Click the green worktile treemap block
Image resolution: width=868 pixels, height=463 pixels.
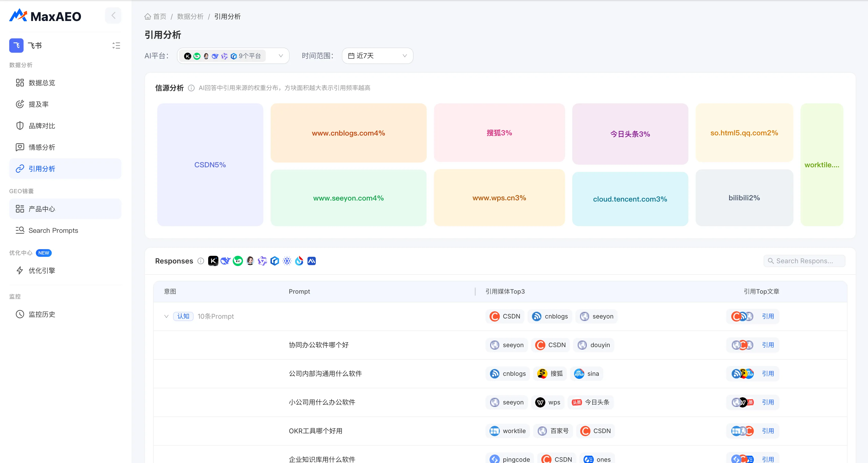(x=822, y=165)
